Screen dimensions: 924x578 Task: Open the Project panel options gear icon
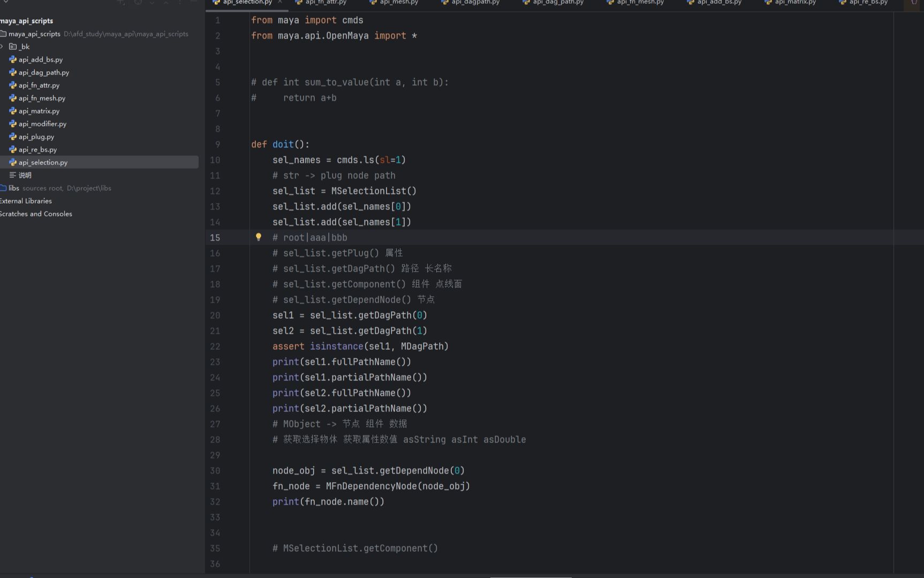(179, 3)
